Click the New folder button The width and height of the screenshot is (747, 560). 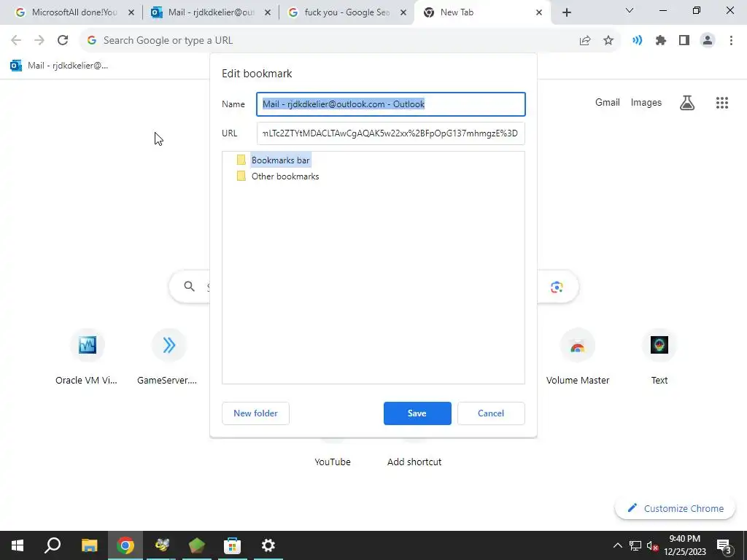(x=255, y=413)
